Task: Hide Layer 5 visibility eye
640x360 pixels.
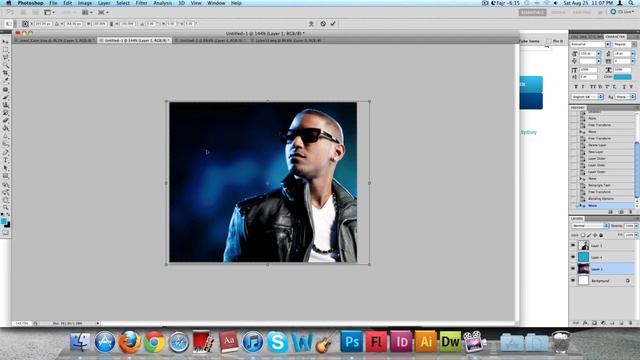Action: pyautogui.click(x=573, y=246)
